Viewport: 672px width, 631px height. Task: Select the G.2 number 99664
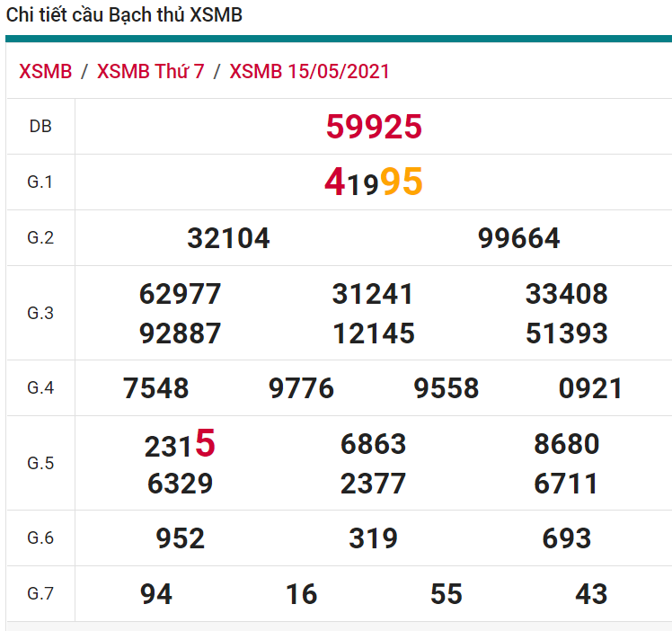519,238
